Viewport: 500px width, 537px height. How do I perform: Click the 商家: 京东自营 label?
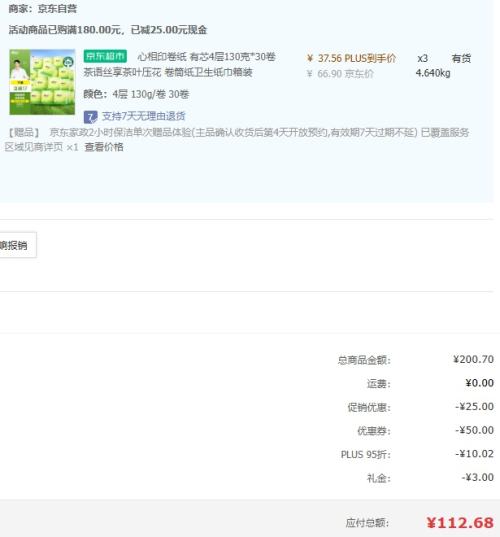[x=42, y=9]
